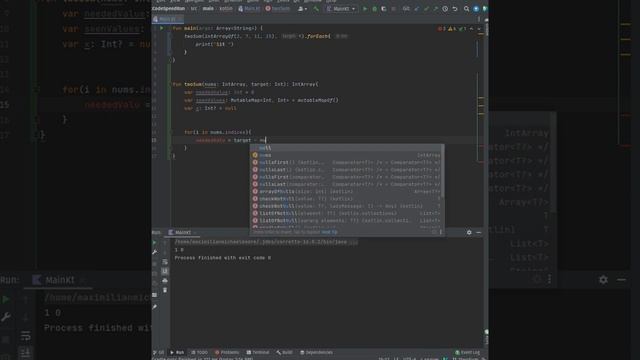Open the Git tool window tab
640x360 pixels.
click(x=158, y=352)
